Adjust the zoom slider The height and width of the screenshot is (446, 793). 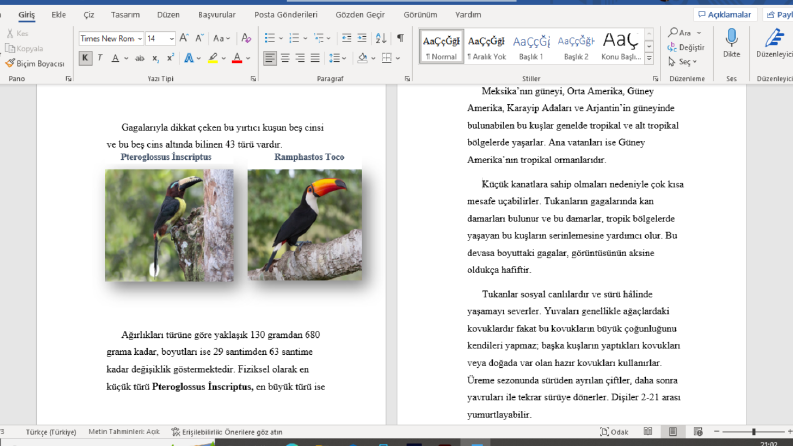[754, 431]
